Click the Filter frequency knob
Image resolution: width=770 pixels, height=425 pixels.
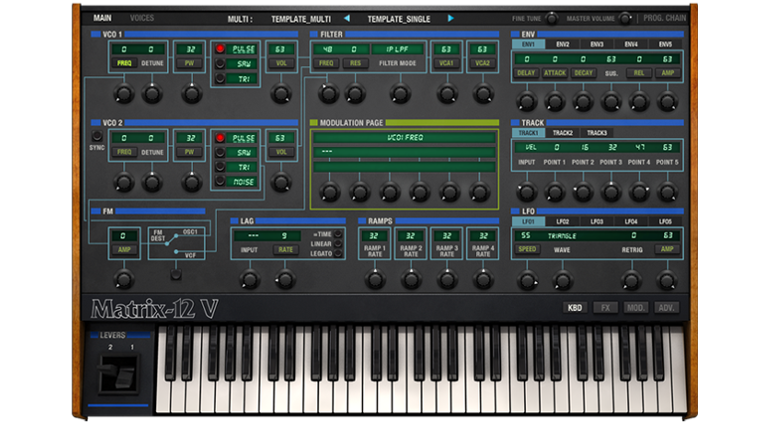pyautogui.click(x=328, y=93)
